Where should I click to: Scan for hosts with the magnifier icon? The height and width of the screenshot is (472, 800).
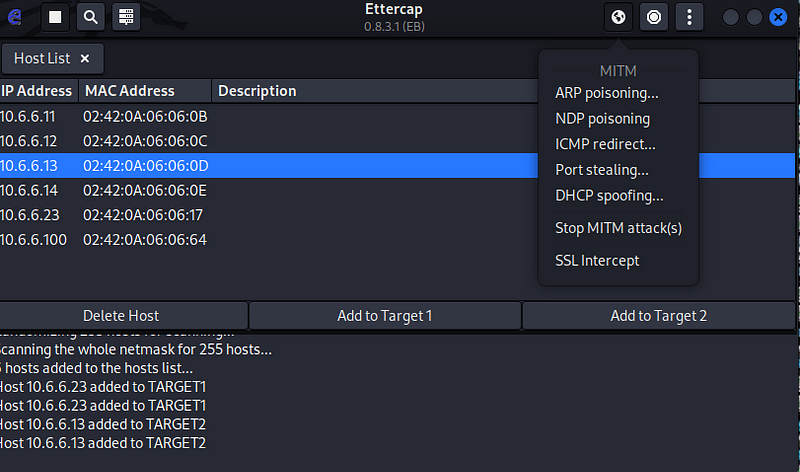point(91,17)
